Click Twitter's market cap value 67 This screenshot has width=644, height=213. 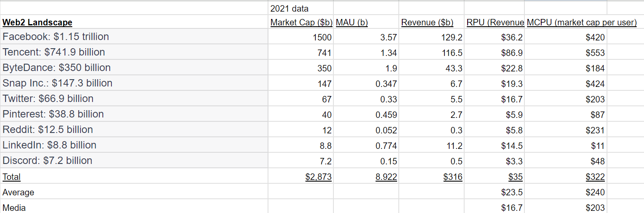tap(327, 99)
